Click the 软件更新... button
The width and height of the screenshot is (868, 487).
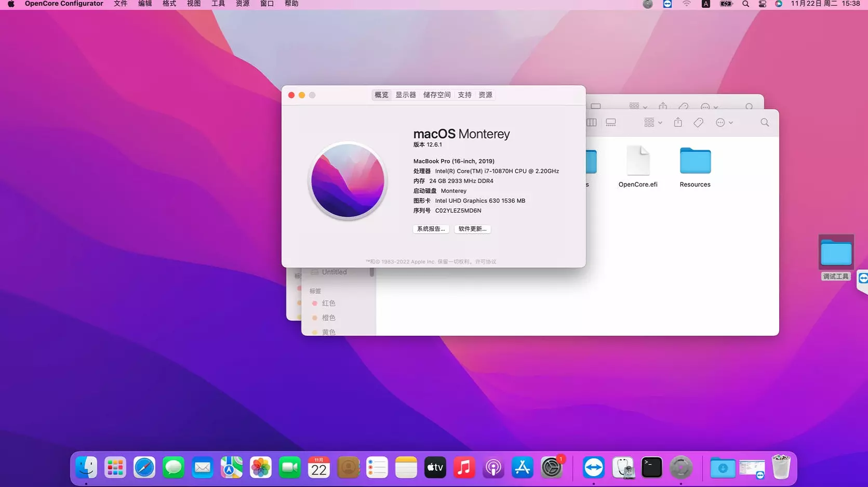472,229
